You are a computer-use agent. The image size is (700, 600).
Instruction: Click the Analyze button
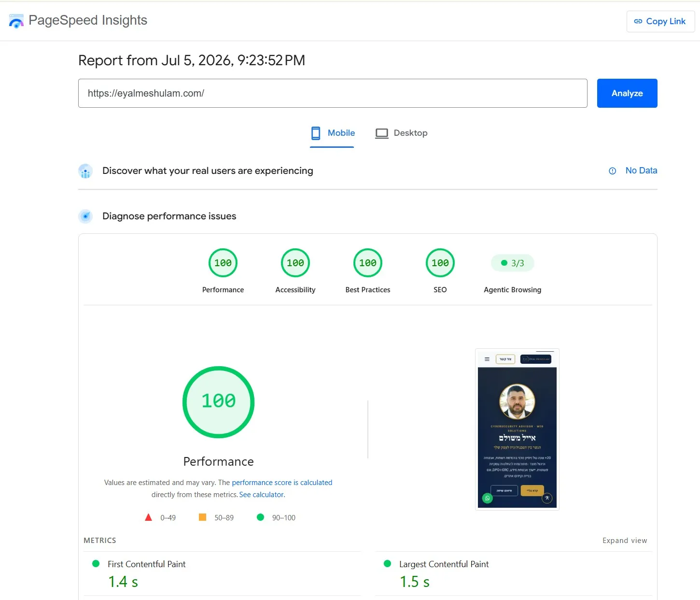(x=627, y=93)
